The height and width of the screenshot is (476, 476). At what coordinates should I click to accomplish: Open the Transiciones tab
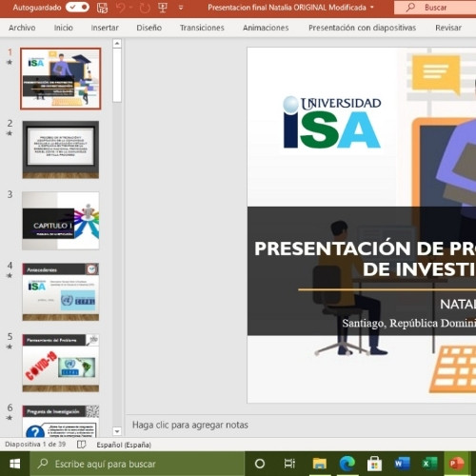click(202, 28)
